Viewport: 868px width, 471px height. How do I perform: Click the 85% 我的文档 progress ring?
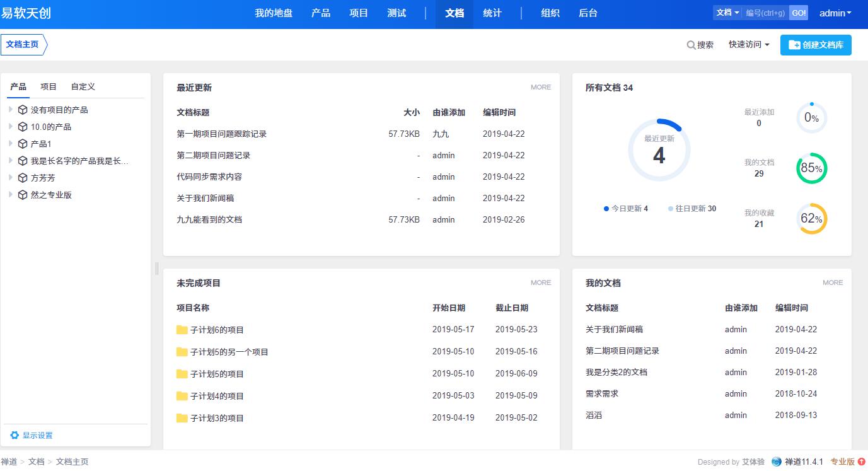pyautogui.click(x=811, y=168)
